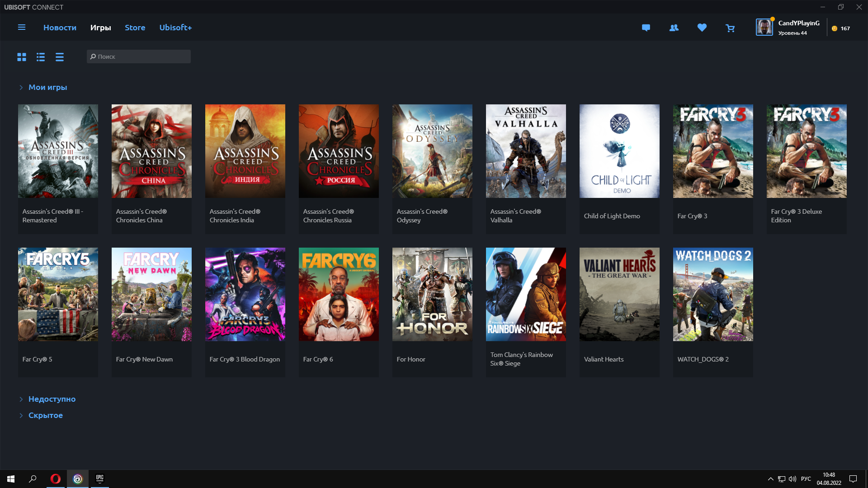The width and height of the screenshot is (868, 488).
Task: Open Valiant Hearts cover
Action: pos(619,294)
